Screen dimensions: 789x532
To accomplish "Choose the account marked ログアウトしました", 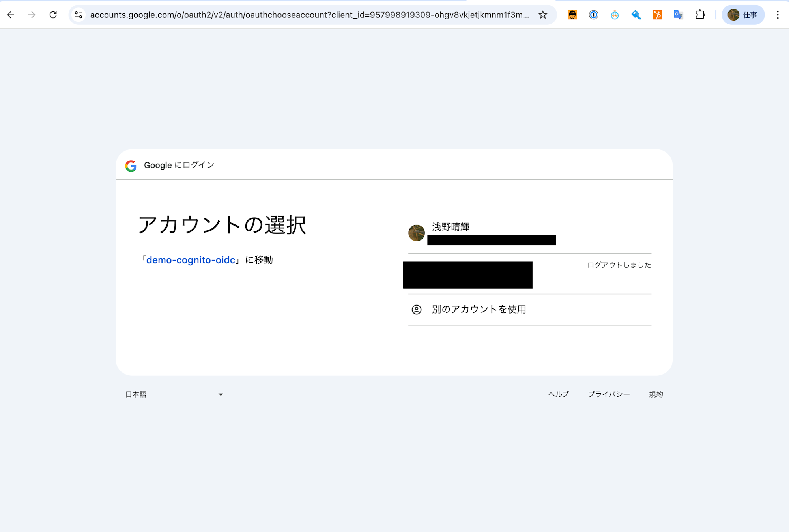I will [529, 274].
